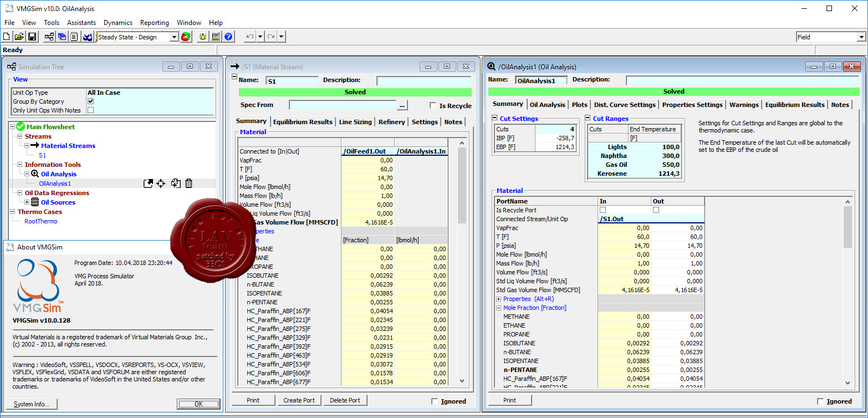Screen dimensions: 868x418
Task: Collapse the Main Flowsheet tree node
Action: point(12,127)
